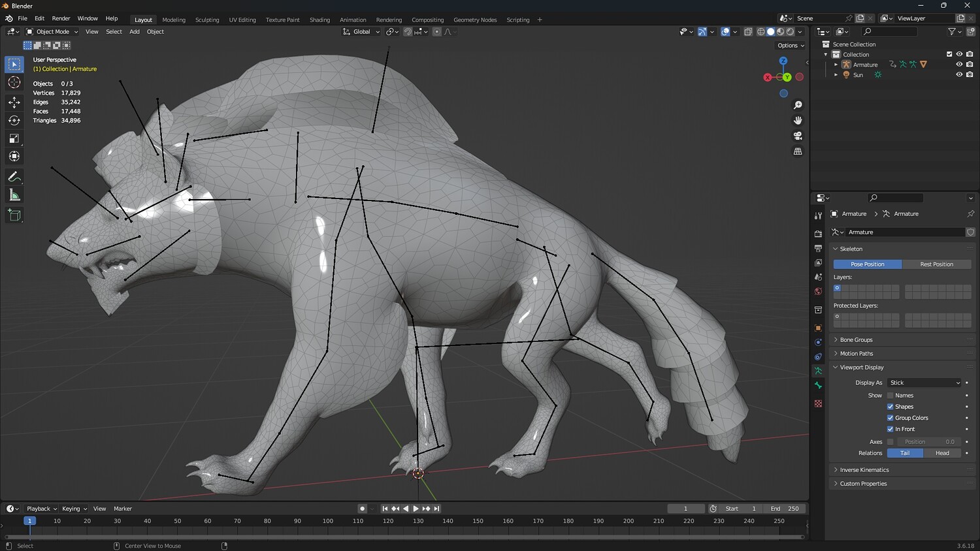The image size is (980, 551).
Task: Click the current frame number field
Action: 685,509
